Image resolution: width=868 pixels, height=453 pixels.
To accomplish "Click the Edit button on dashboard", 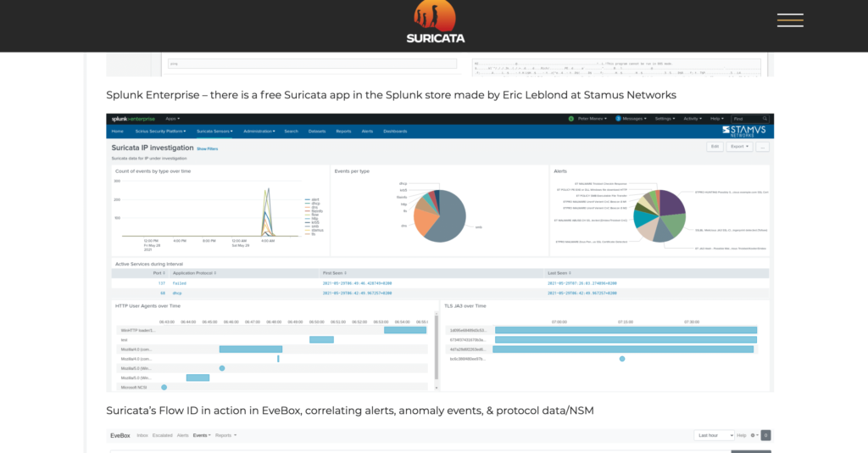I will [715, 147].
